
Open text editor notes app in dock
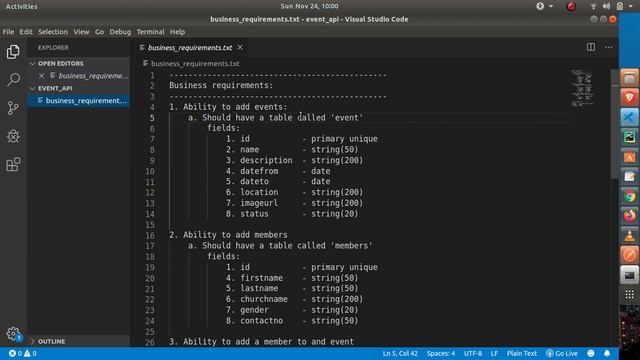click(629, 177)
